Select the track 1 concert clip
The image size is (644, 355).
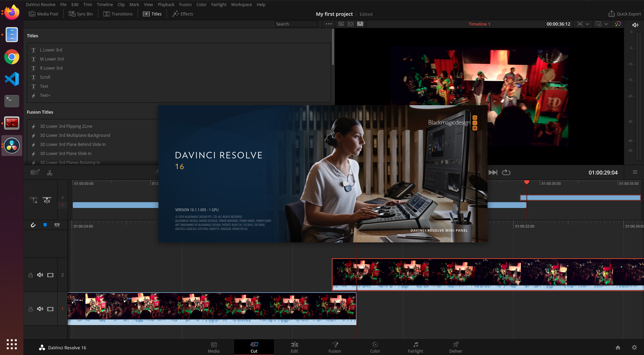pyautogui.click(x=212, y=309)
